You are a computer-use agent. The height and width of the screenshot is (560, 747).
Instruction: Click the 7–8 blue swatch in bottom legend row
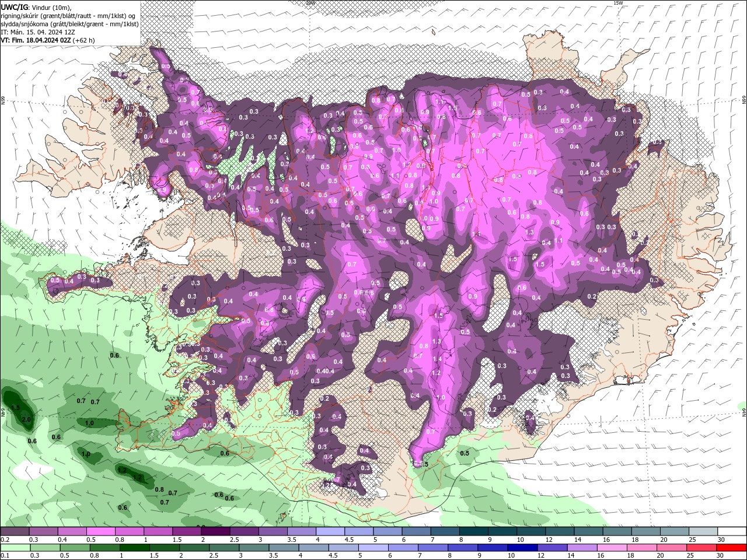click(x=434, y=548)
